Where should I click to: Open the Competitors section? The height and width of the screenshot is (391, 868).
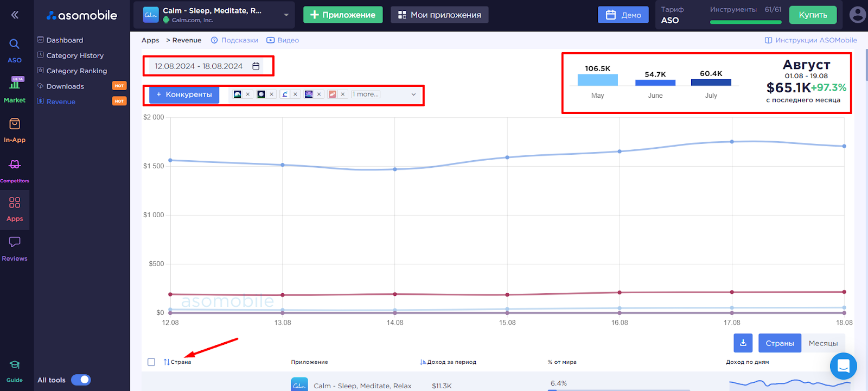[15, 171]
